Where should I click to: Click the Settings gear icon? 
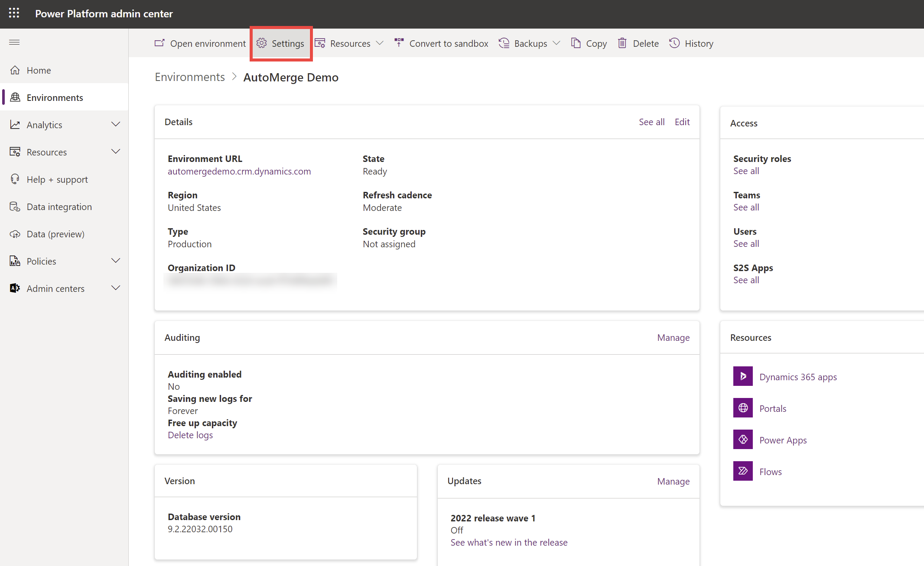(261, 43)
